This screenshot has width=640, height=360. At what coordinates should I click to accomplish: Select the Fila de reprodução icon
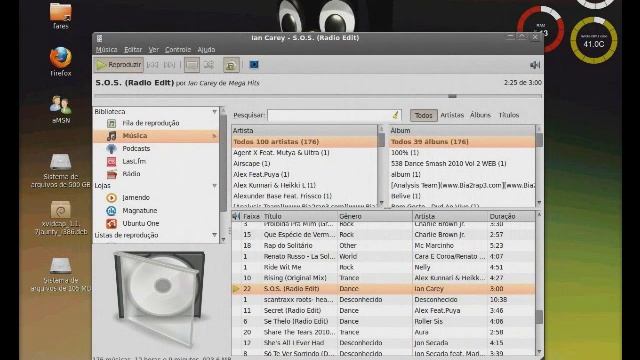[x=111, y=123]
